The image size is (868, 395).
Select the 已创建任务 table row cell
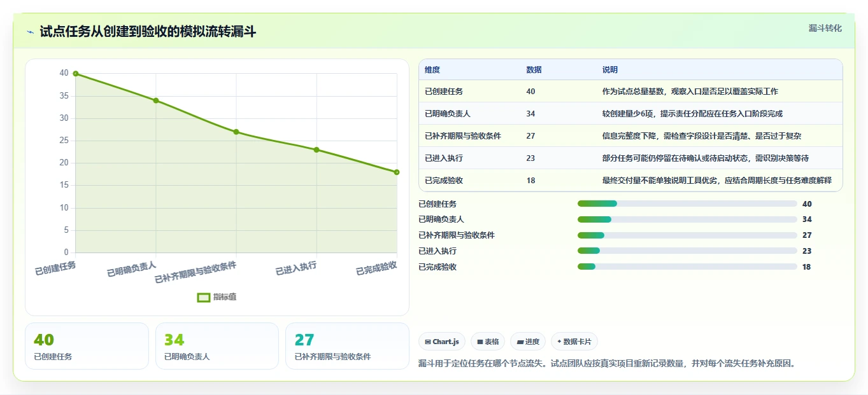click(x=444, y=92)
